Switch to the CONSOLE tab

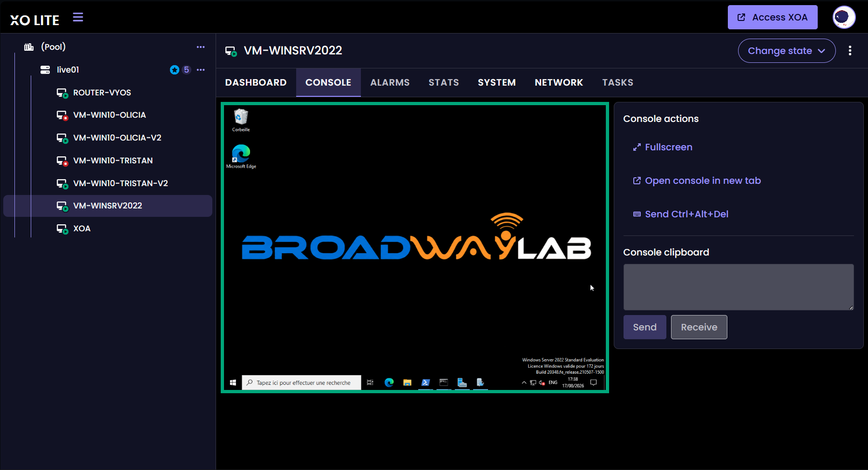pos(328,82)
